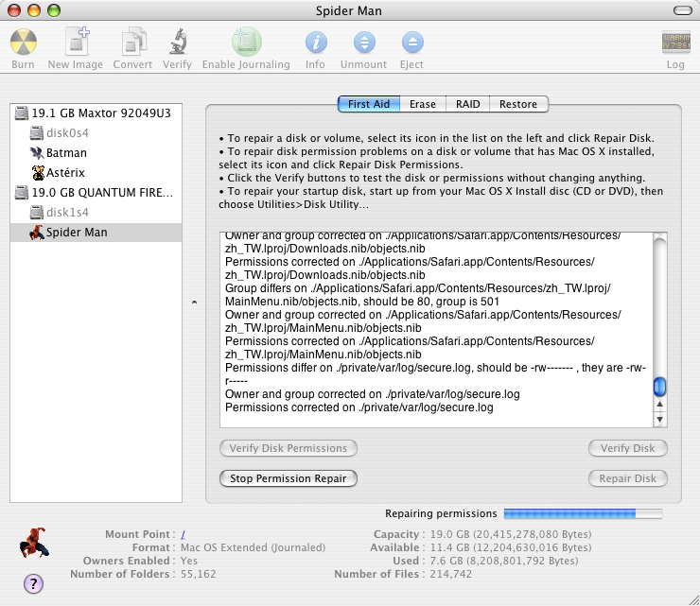Click the Owners Enabled Yes value

tap(189, 561)
